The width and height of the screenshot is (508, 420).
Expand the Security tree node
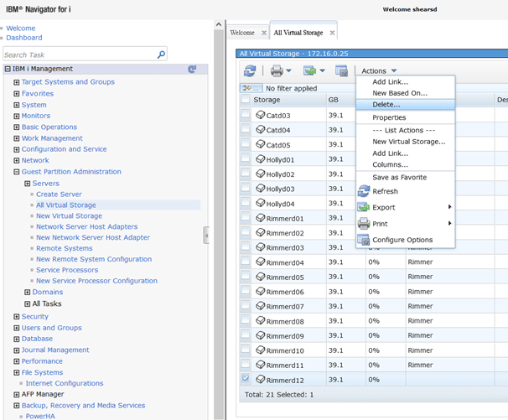click(16, 317)
